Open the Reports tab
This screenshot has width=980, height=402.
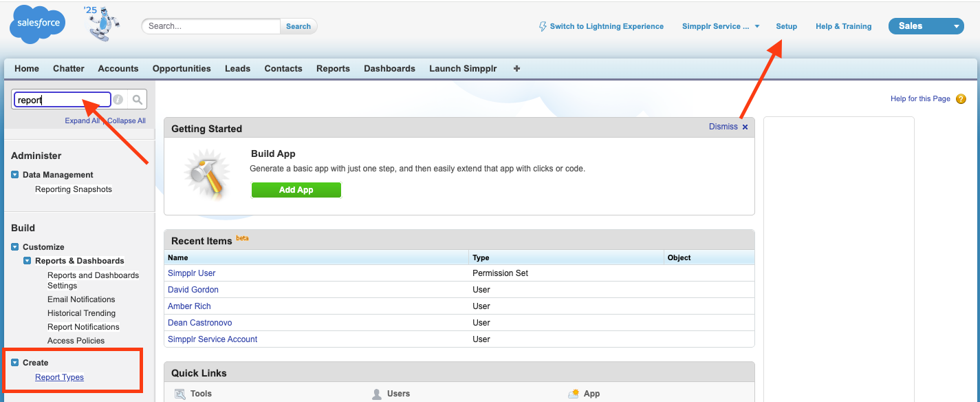click(x=333, y=69)
